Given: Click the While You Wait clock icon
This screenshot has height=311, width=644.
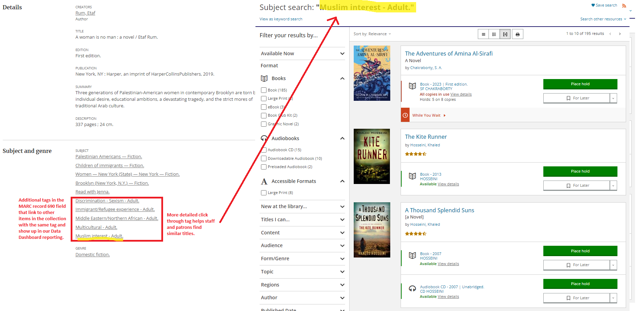Looking at the screenshot, I should pyautogui.click(x=405, y=115).
